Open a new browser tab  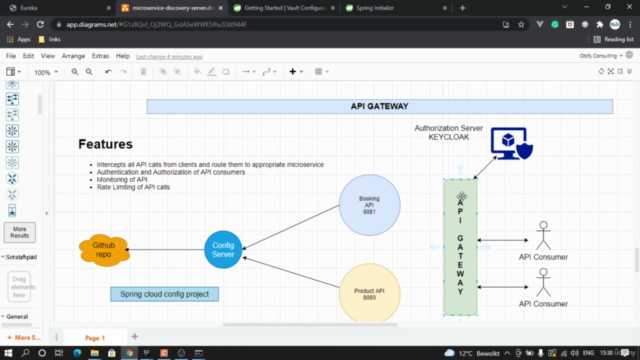[462, 8]
